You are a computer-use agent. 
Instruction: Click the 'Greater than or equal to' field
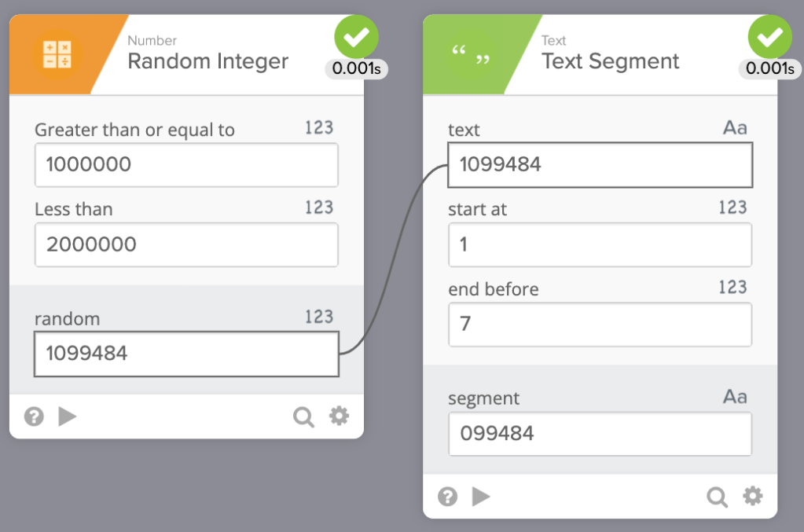point(186,165)
